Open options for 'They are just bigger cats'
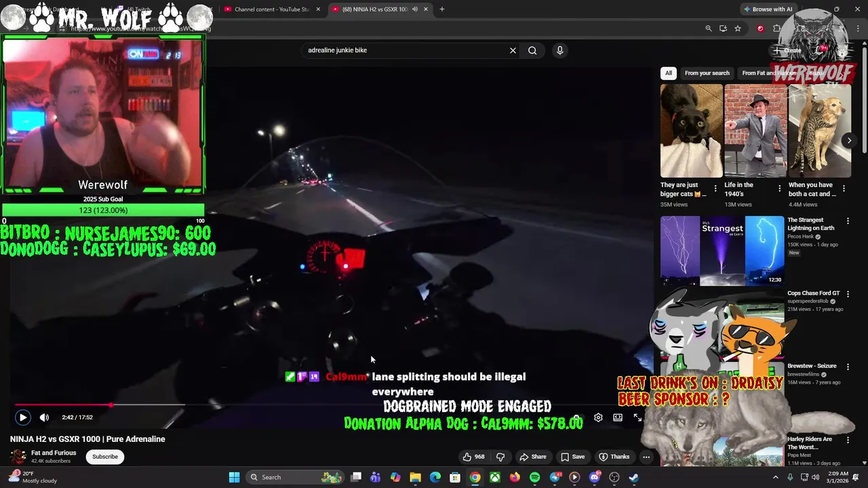The width and height of the screenshot is (868, 488). (x=715, y=189)
